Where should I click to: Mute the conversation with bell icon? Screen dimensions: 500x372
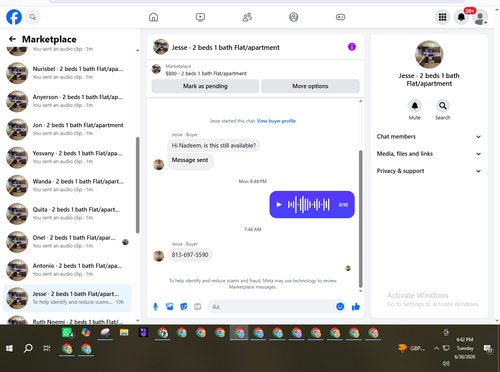[x=415, y=106]
